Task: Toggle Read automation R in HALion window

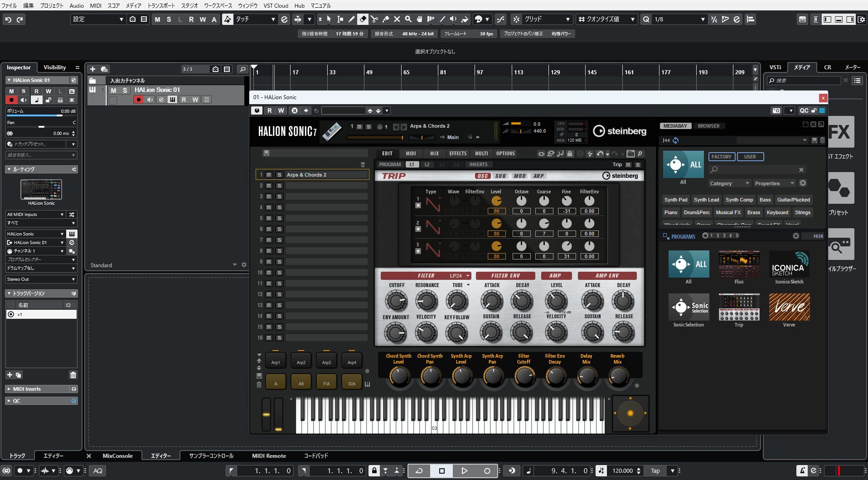Action: tap(270, 110)
